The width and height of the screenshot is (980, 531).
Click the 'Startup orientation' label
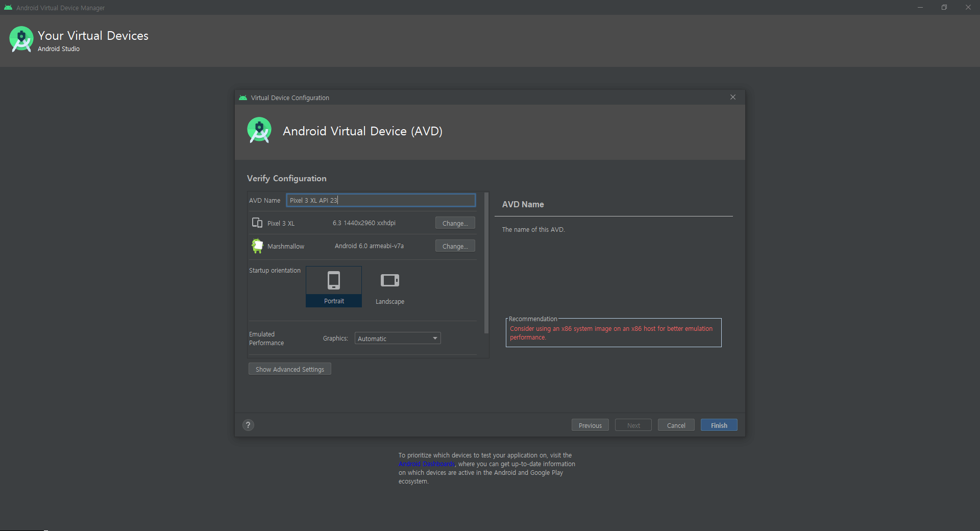click(x=275, y=271)
